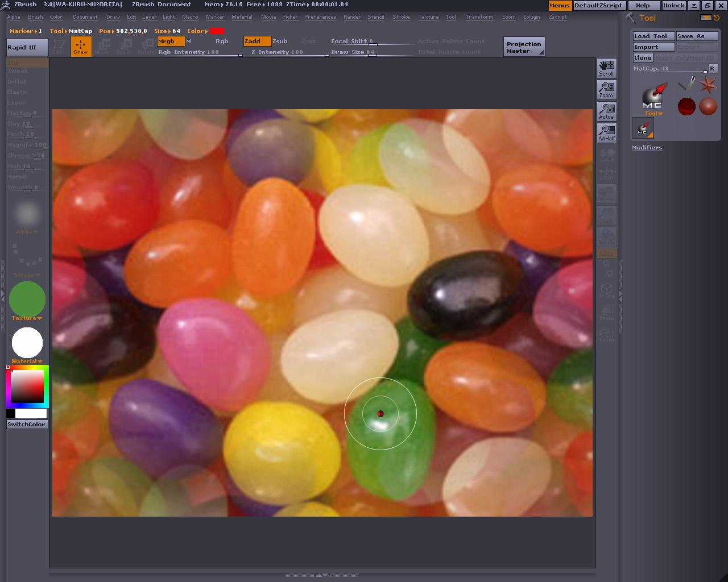Open the Preferences menu
The height and width of the screenshot is (582, 728).
(x=320, y=17)
